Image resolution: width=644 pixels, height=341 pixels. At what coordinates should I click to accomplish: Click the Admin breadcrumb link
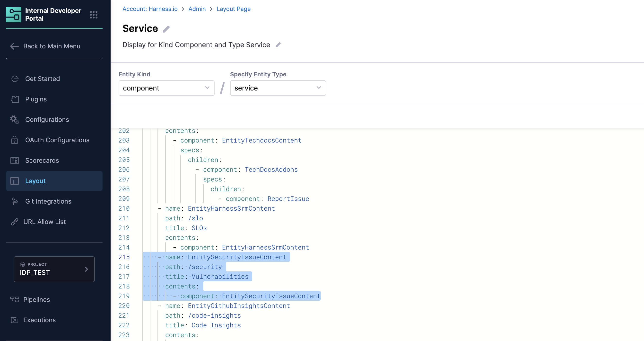pyautogui.click(x=197, y=9)
